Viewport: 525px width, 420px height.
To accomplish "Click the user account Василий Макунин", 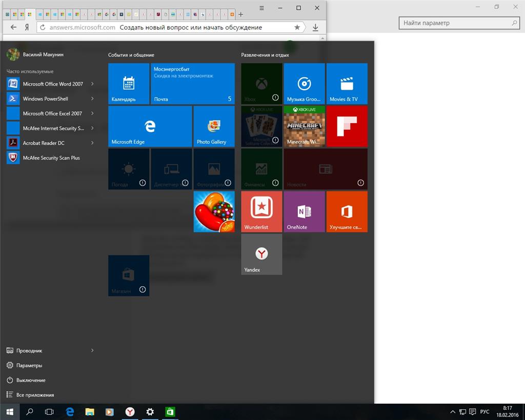I will tap(35, 54).
